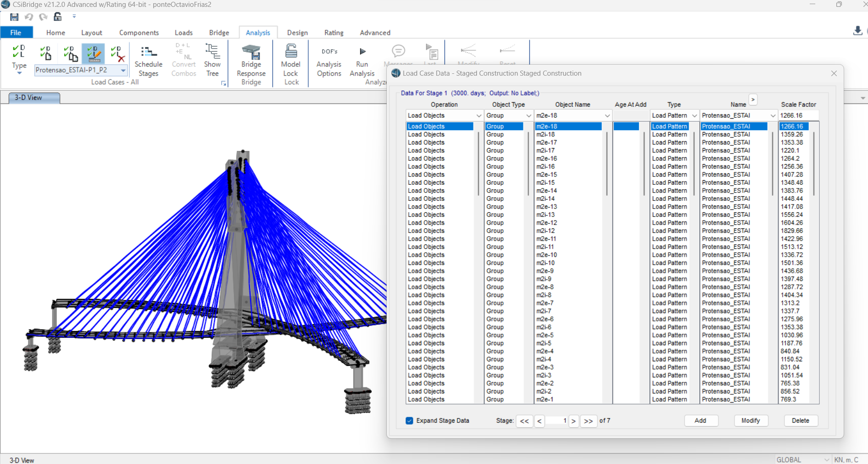This screenshot has height=464, width=868.
Task: Open the Object Name dropdown showing m2e-18
Action: click(x=606, y=115)
